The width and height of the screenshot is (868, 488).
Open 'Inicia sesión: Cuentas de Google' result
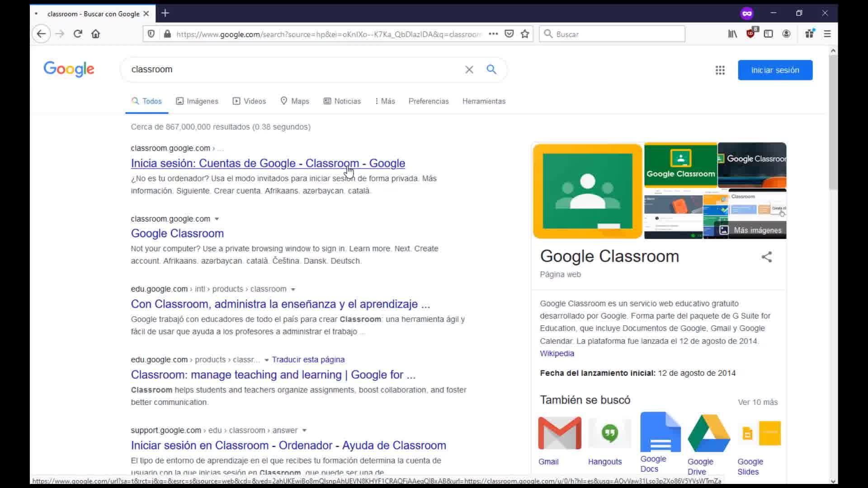268,163
